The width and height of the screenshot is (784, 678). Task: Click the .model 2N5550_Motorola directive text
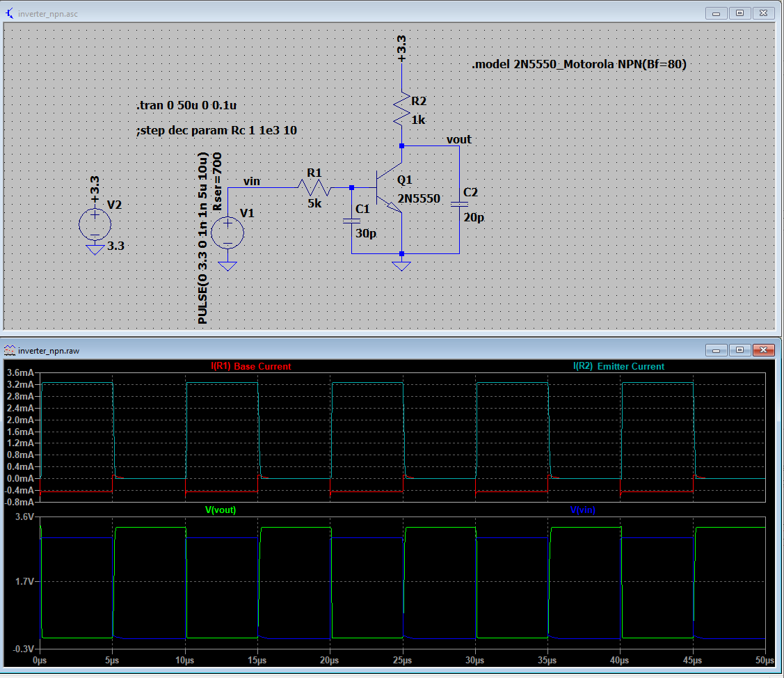pyautogui.click(x=579, y=64)
